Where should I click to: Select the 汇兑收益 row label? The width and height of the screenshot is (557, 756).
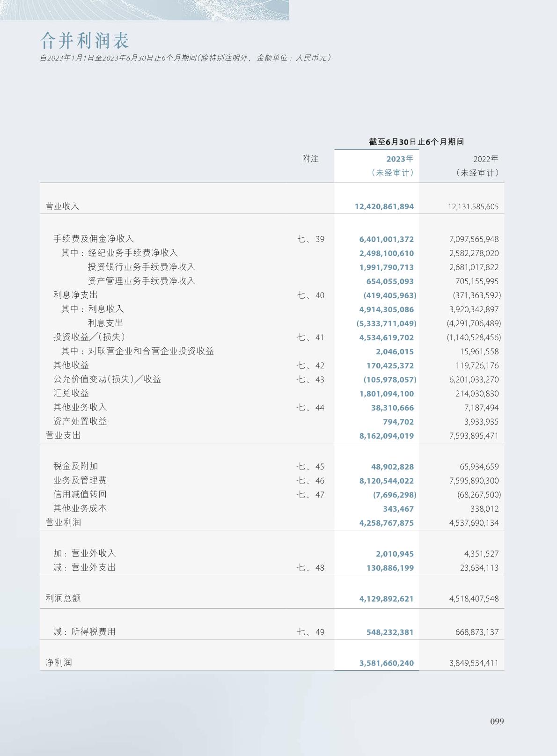[71, 394]
